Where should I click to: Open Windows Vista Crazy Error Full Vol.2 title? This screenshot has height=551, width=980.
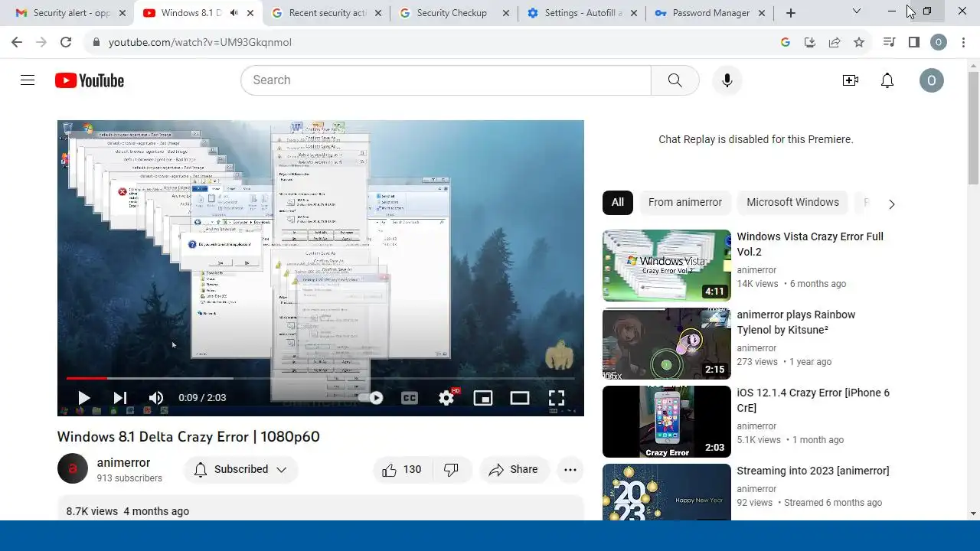point(810,244)
